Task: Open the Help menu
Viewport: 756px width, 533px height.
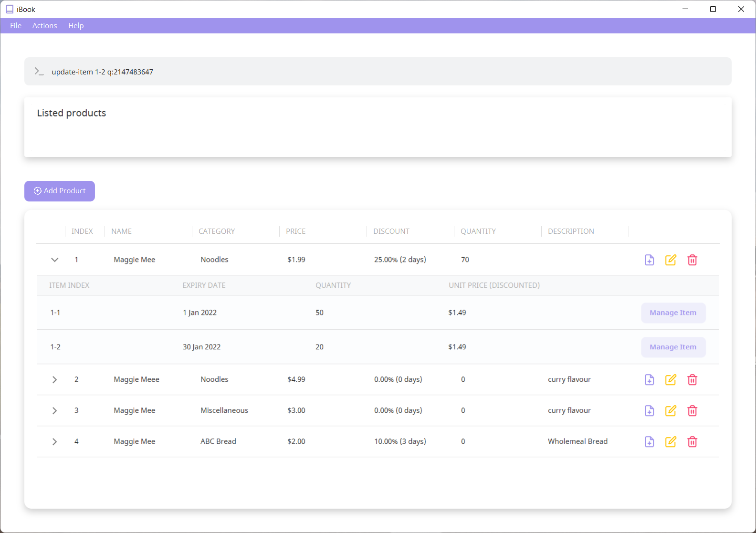Action: pos(76,26)
